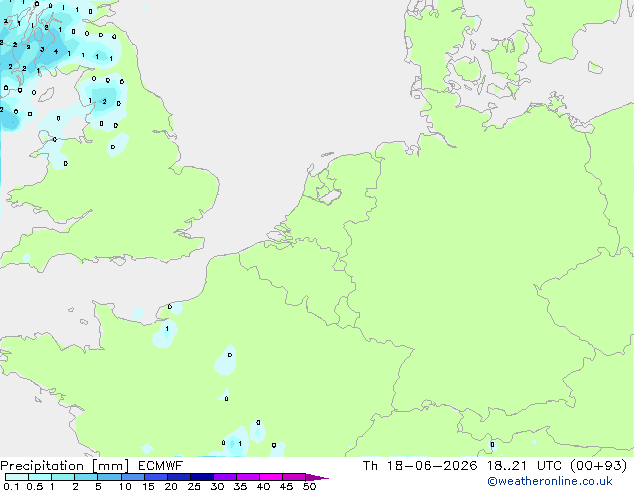This screenshot has width=634, height=490.
Task: Click the over-50 arrow tip of legend
Action: click(x=317, y=477)
